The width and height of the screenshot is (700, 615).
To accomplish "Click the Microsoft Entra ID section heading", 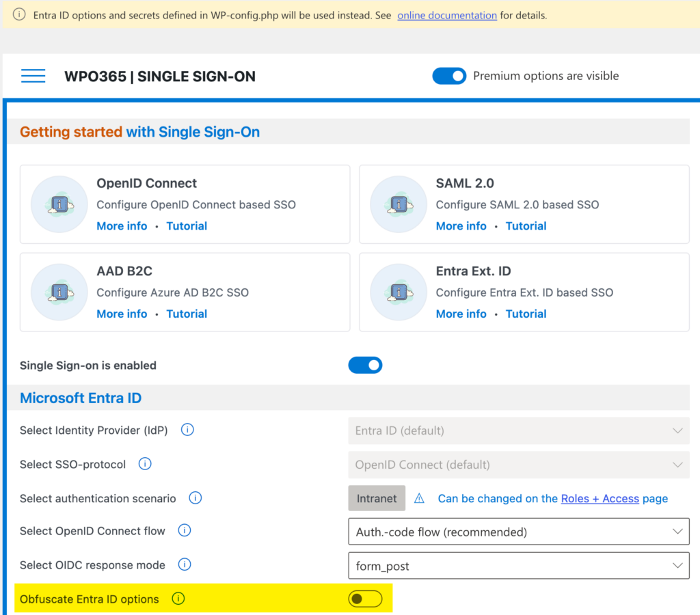I will coord(81,398).
